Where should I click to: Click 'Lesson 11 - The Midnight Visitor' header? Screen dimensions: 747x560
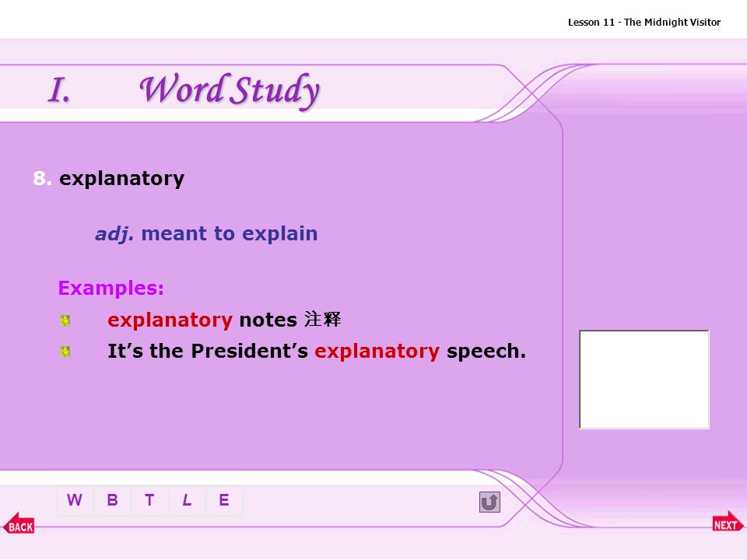pyautogui.click(x=644, y=22)
